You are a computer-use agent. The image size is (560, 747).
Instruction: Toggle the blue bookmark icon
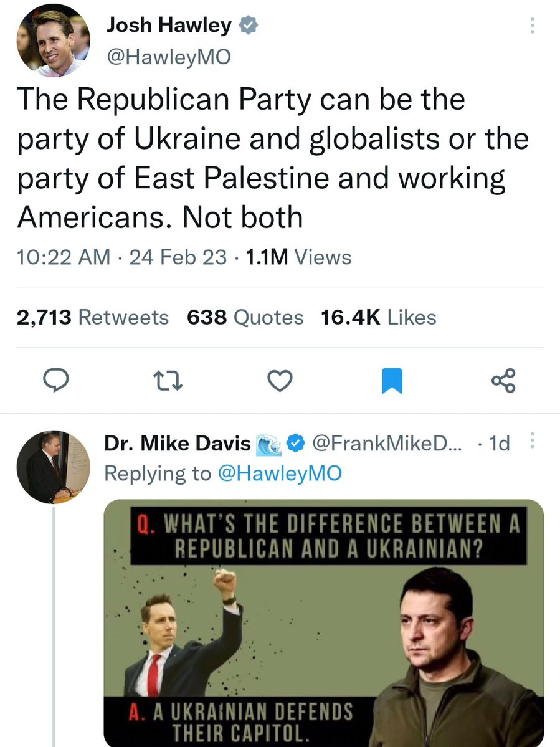click(x=392, y=380)
